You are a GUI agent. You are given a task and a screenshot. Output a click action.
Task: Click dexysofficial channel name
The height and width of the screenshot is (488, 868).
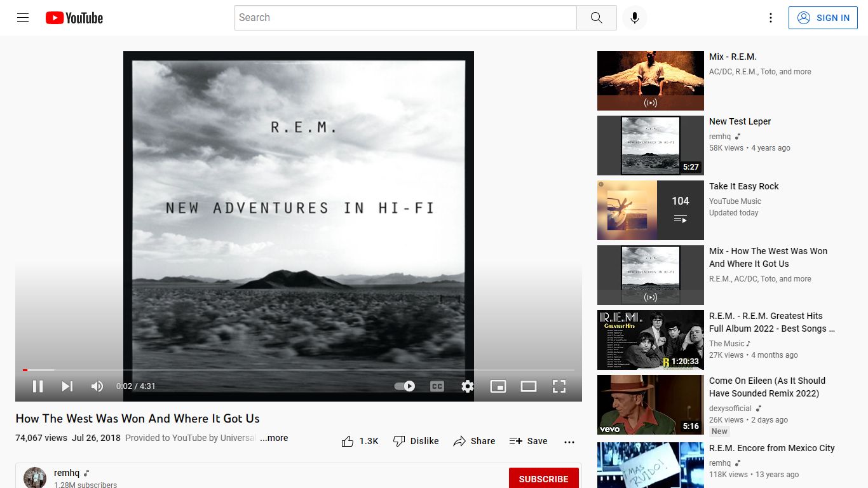point(730,409)
